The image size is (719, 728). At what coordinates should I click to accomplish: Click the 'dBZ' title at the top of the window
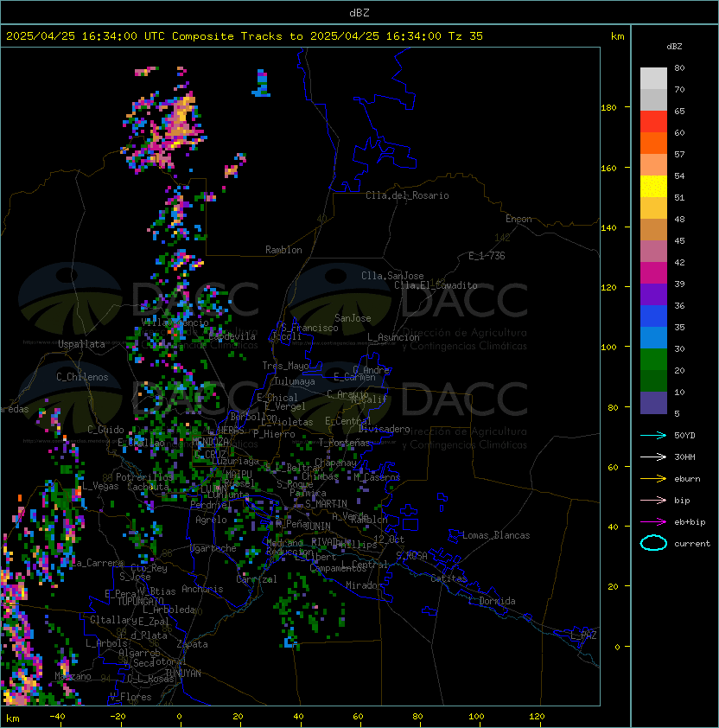[x=359, y=12]
